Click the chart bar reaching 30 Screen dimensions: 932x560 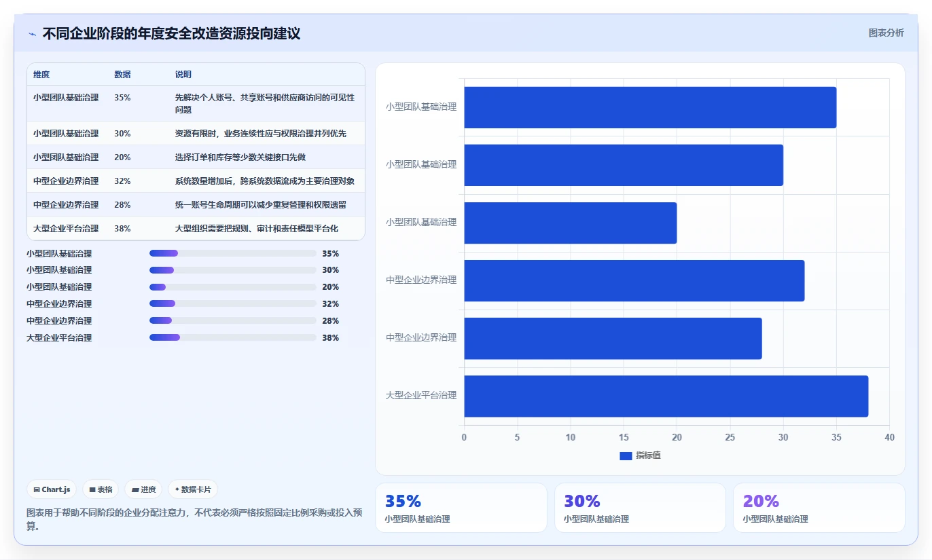coord(624,165)
